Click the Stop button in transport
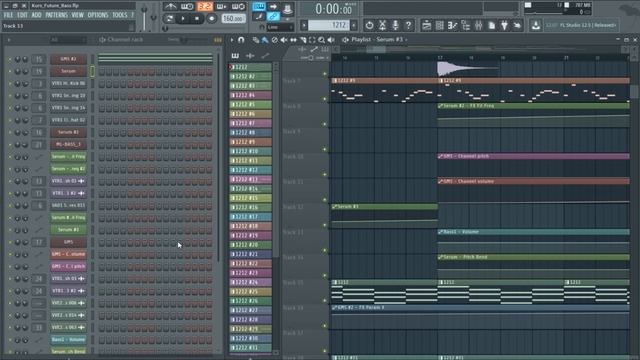The height and width of the screenshot is (360, 640). (197, 19)
